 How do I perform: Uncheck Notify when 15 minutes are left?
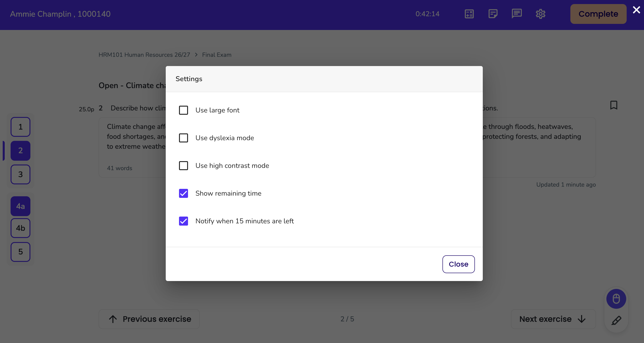(184, 221)
